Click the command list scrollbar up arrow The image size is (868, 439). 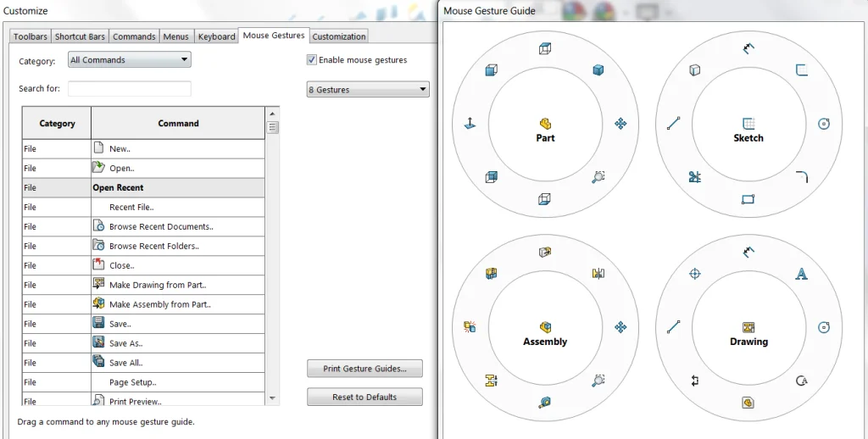[272, 114]
